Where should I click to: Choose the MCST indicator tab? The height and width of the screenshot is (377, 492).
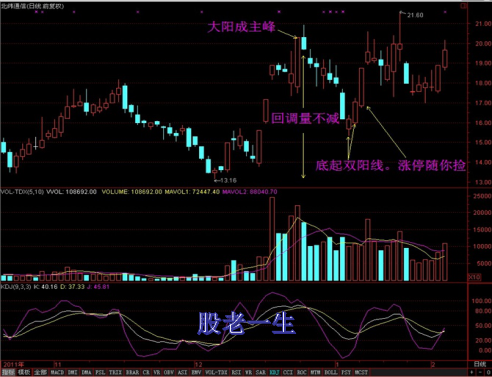pyautogui.click(x=361, y=372)
